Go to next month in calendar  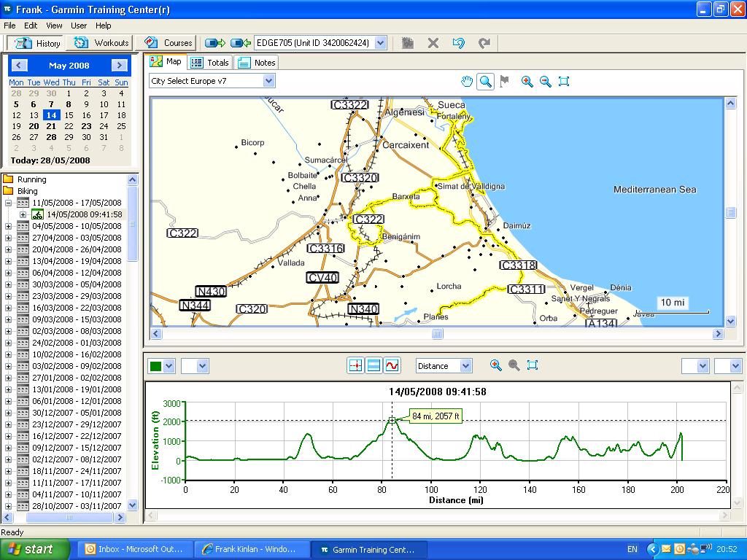tap(120, 66)
